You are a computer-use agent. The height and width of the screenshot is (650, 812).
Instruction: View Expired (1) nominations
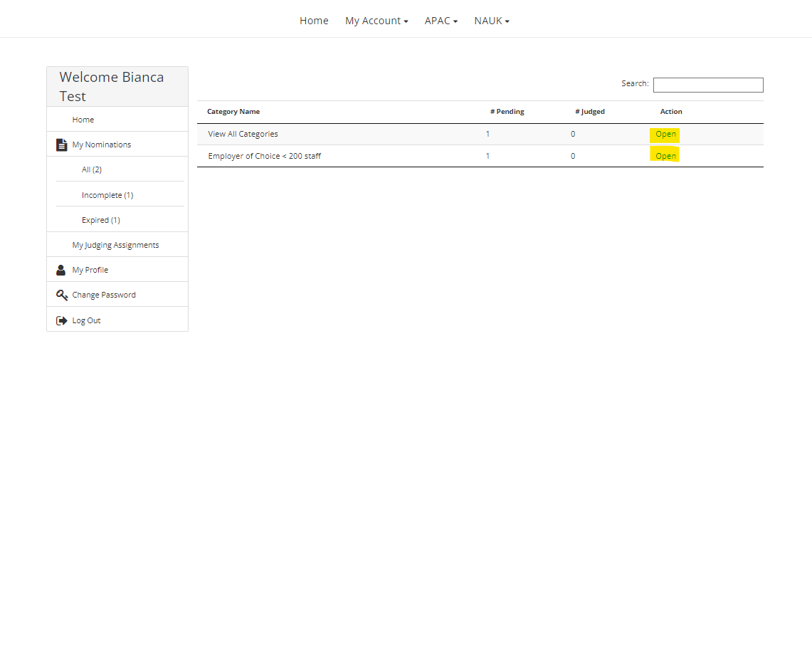[x=100, y=220]
